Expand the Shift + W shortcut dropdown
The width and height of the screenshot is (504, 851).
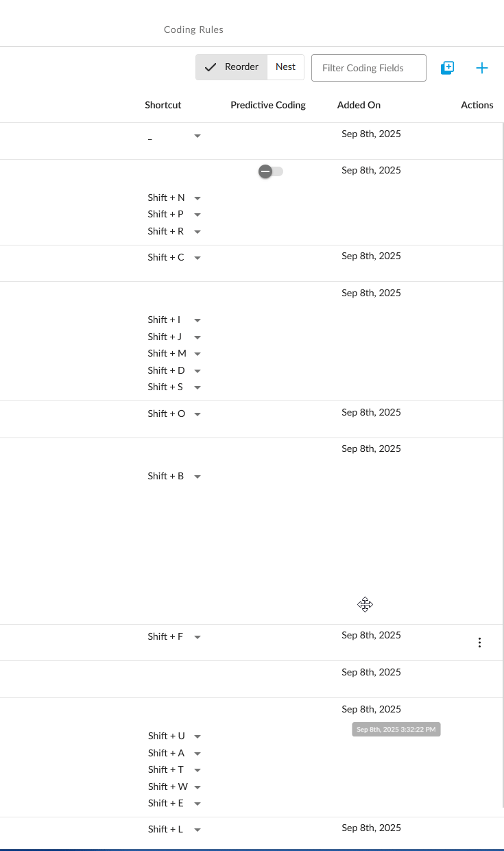click(x=197, y=787)
